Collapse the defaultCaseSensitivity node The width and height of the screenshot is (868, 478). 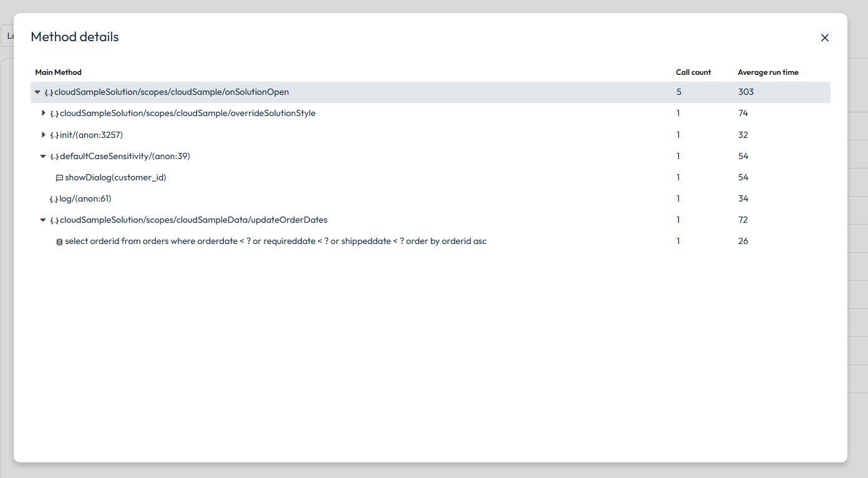(x=43, y=156)
